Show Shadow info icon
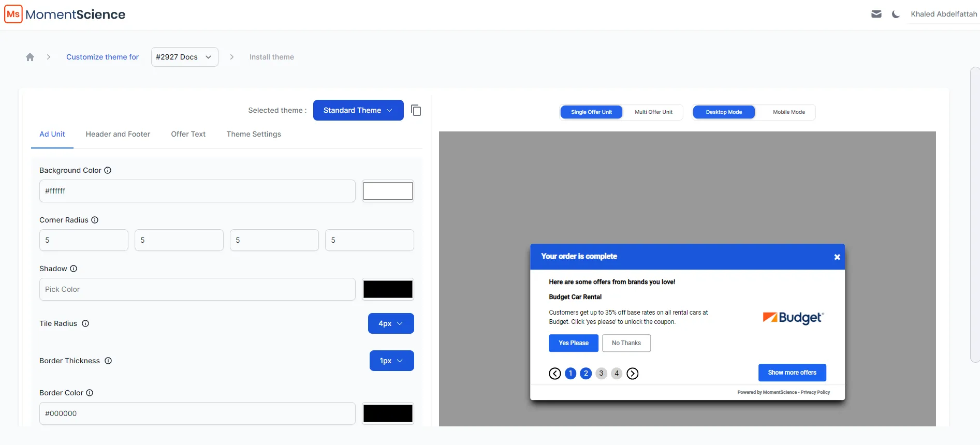The height and width of the screenshot is (445, 980). [74, 269]
